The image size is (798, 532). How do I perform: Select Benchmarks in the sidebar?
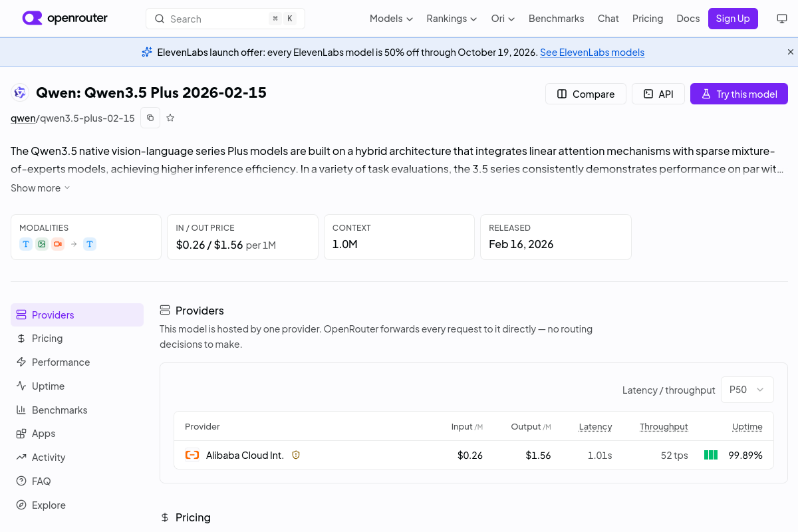pyautogui.click(x=77, y=410)
